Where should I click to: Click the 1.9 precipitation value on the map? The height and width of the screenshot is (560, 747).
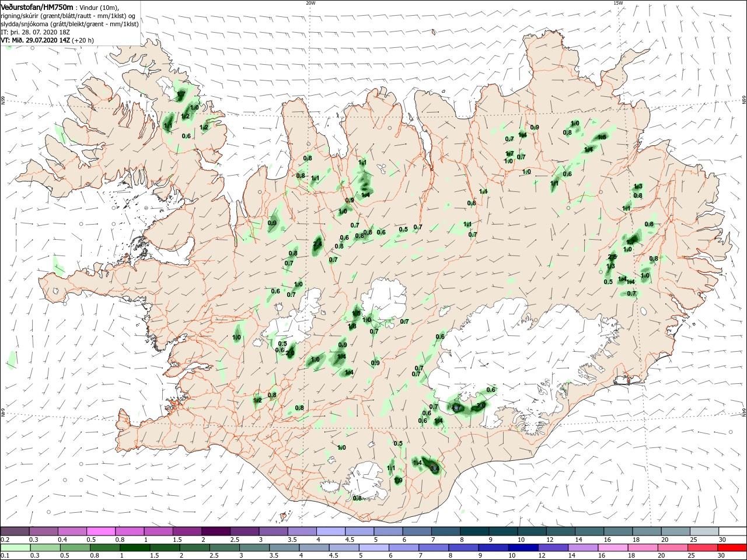[398, 480]
